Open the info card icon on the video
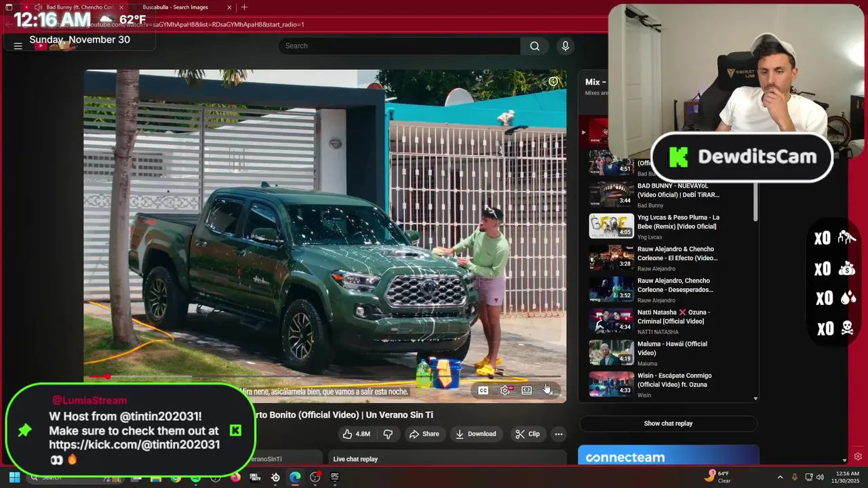868x488 pixels. (x=553, y=81)
